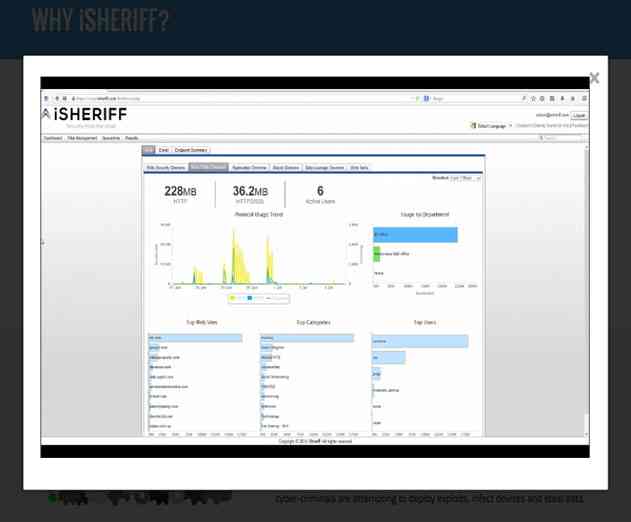This screenshot has width=631, height=522.
Task: Switch to the Endpoint Summary tab
Action: (x=191, y=150)
